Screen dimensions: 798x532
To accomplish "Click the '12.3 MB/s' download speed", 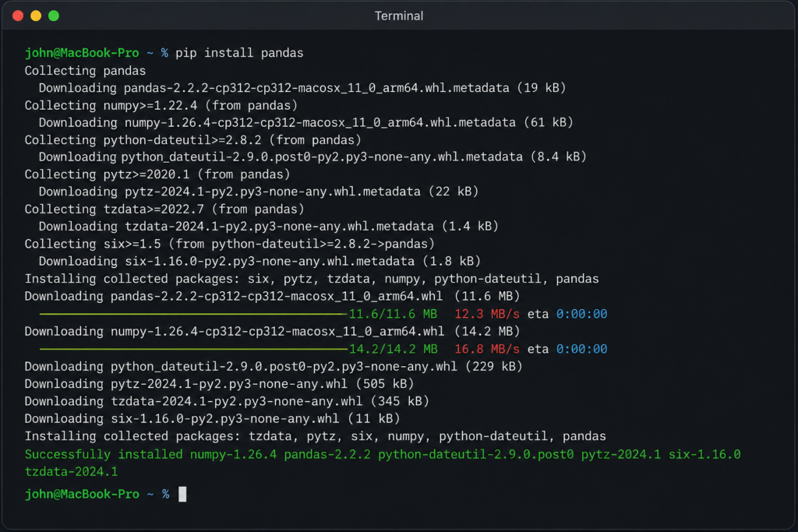I will click(487, 315).
